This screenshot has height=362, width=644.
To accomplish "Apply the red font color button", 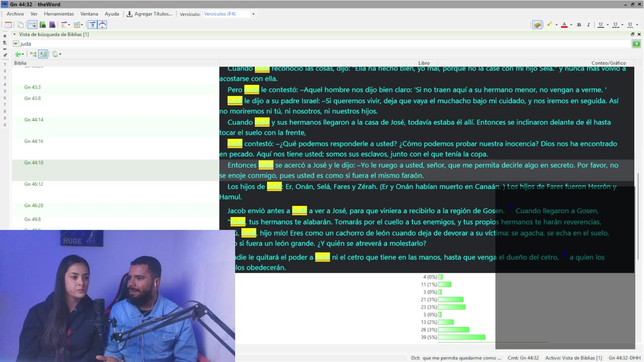I will 564,25.
